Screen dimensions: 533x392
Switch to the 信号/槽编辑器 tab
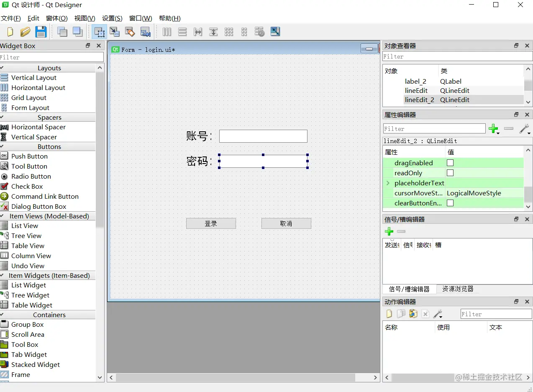(409, 289)
